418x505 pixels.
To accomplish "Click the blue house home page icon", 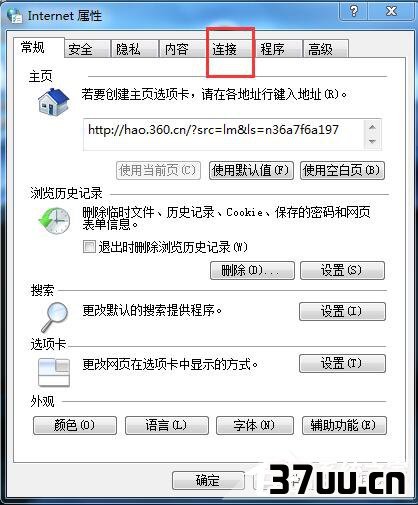I will click(x=53, y=102).
